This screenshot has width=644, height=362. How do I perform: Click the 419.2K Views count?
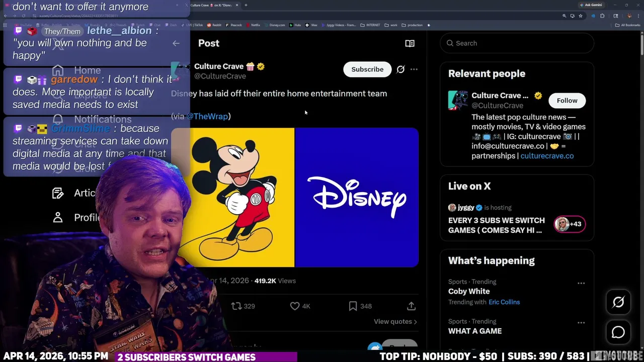(275, 281)
